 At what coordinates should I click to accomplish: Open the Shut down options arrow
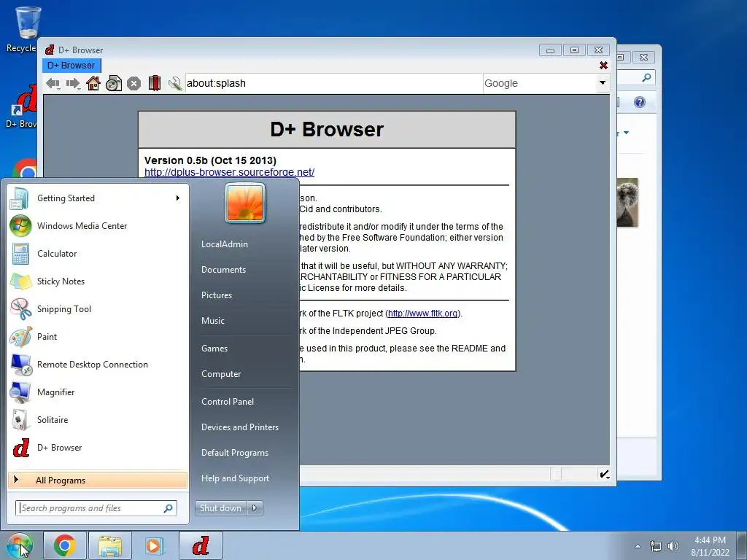[255, 508]
